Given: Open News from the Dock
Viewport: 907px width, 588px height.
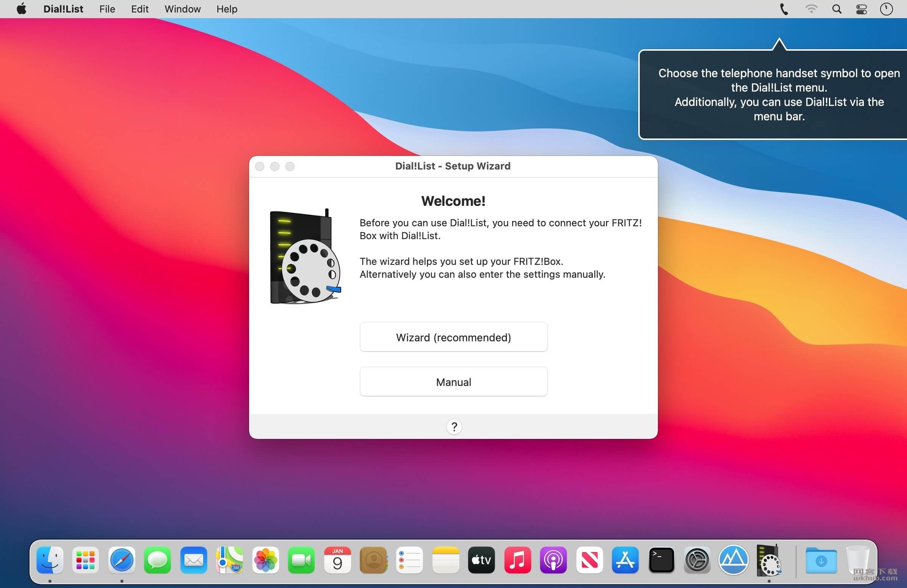Looking at the screenshot, I should coord(589,560).
